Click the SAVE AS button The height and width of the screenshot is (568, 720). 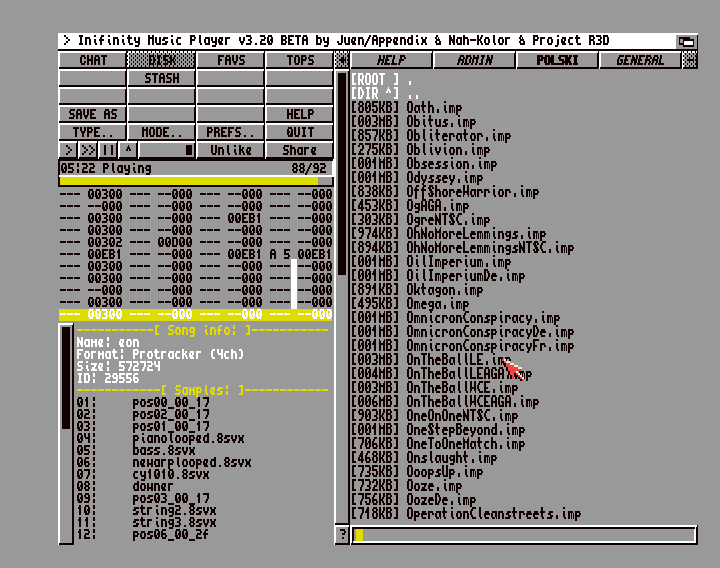pos(93,114)
